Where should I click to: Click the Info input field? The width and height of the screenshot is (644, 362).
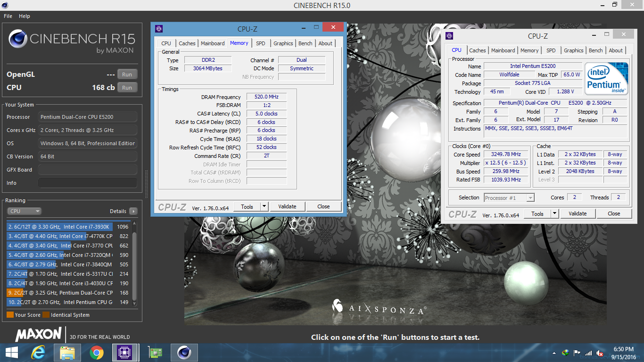pos(88,183)
